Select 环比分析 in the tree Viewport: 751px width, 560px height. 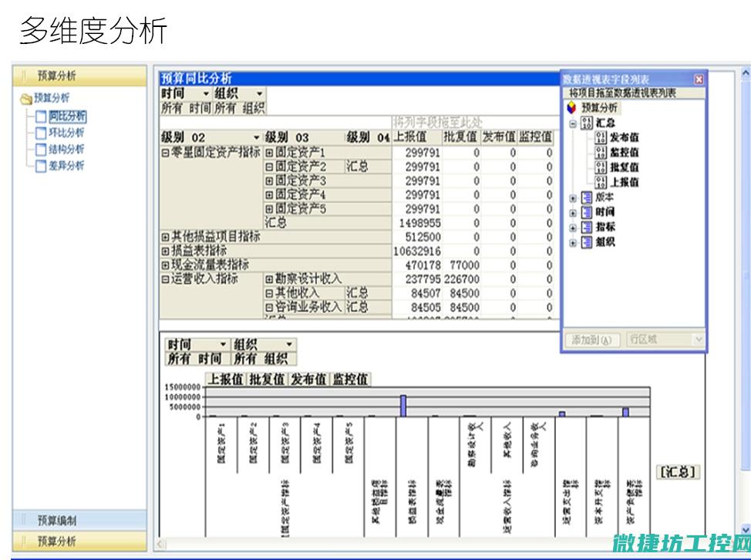(x=66, y=133)
